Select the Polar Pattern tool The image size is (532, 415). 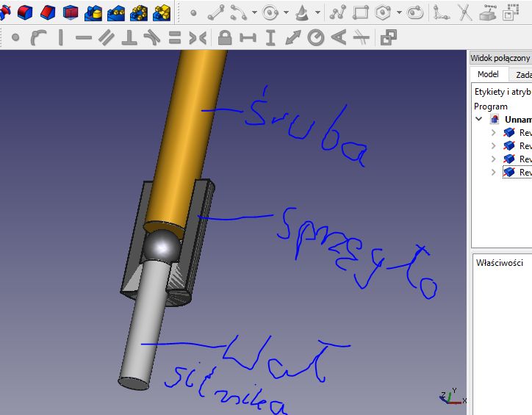139,13
